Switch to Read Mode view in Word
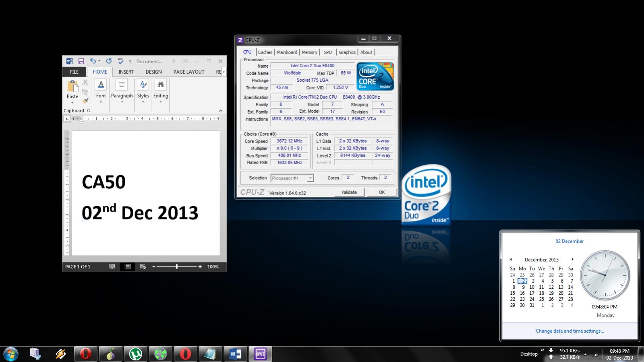The width and height of the screenshot is (644, 362). point(112,267)
